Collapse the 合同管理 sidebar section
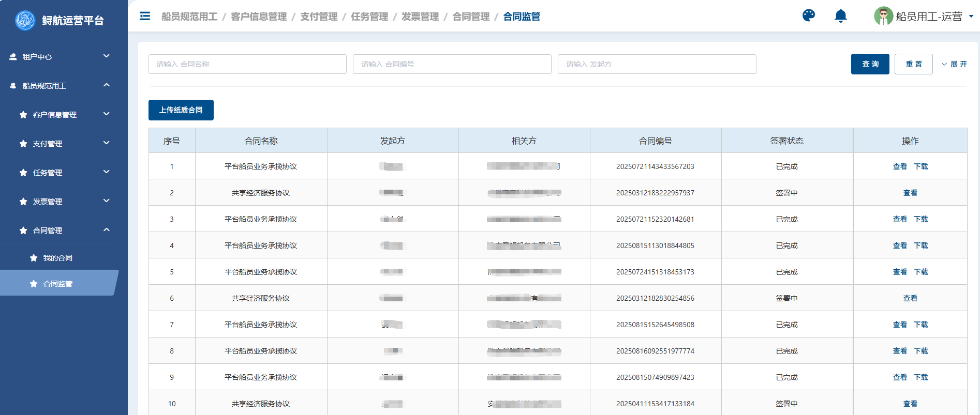 point(106,230)
